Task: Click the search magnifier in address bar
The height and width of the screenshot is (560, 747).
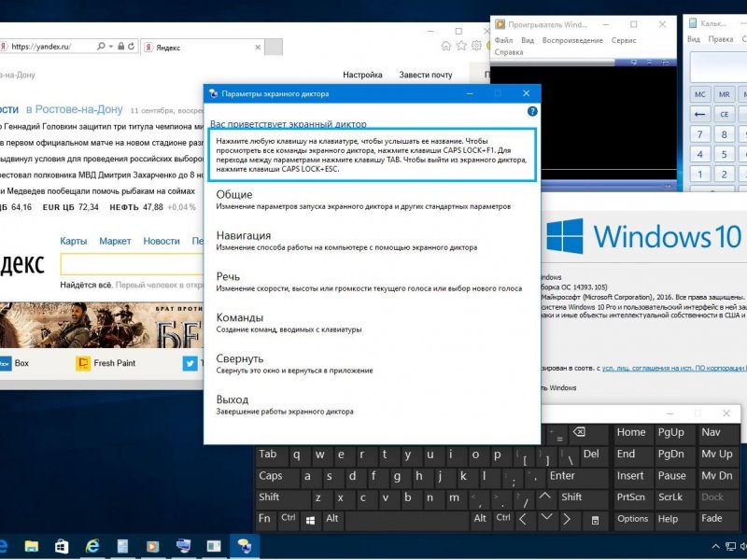Action: (101, 46)
